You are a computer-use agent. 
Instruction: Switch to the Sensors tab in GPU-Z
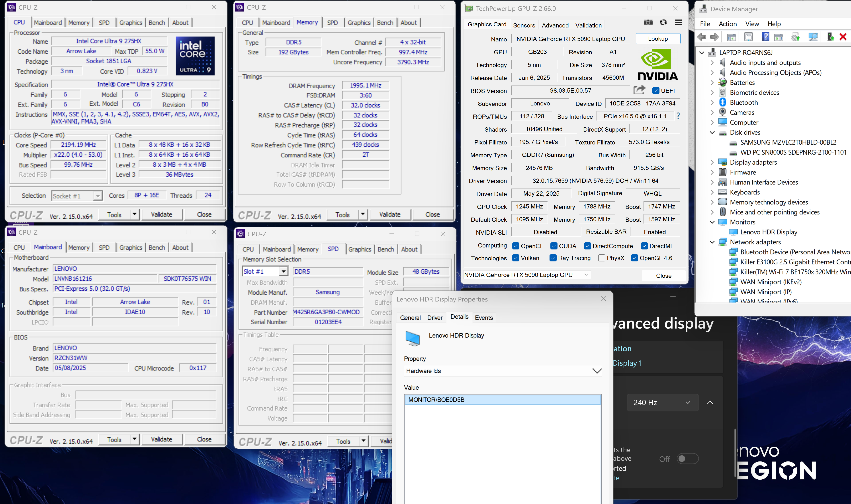click(524, 25)
